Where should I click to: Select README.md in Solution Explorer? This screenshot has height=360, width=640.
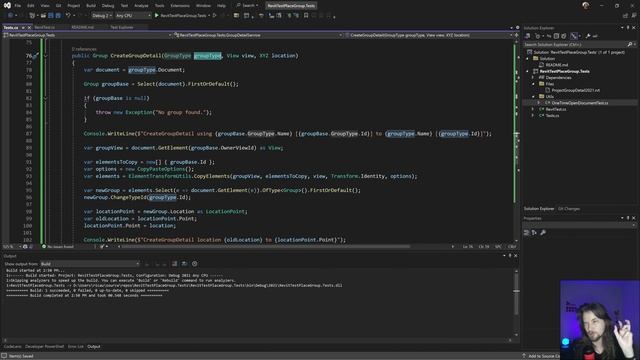[x=556, y=65]
